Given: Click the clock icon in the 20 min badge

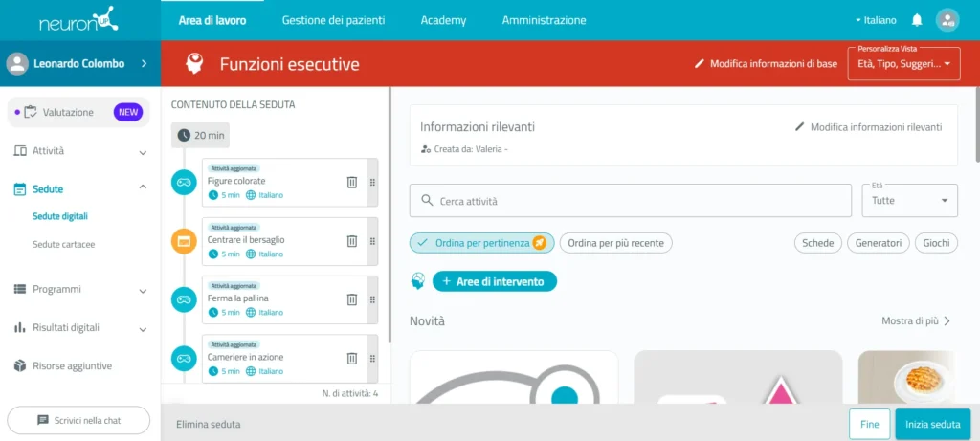Looking at the screenshot, I should click(x=184, y=135).
